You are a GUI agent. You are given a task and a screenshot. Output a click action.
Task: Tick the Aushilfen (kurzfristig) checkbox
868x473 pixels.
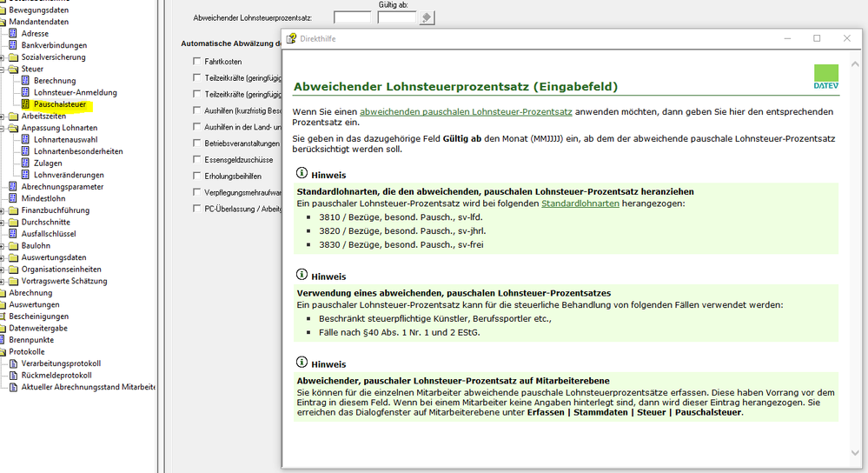(x=196, y=110)
